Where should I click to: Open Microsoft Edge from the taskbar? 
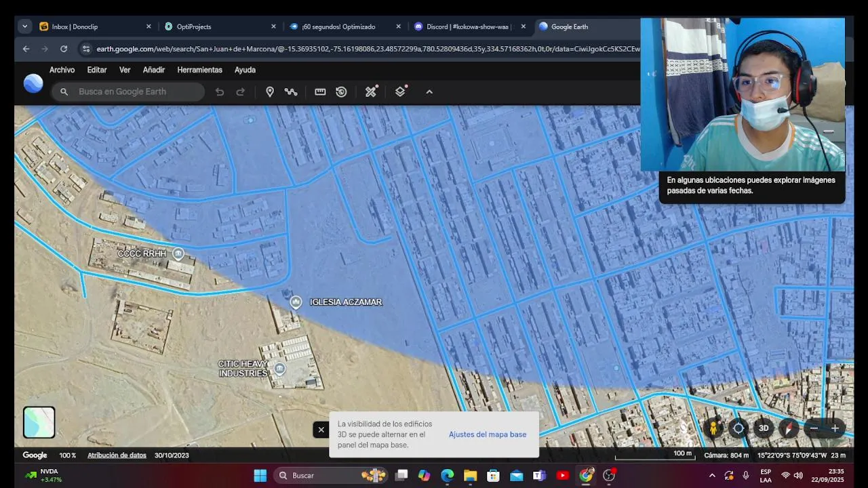(447, 476)
